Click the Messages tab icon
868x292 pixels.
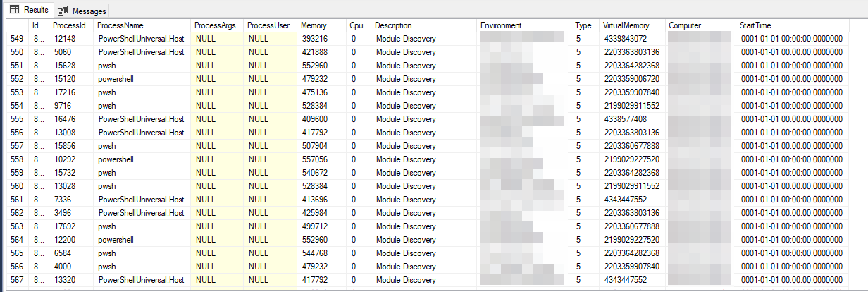coord(63,11)
